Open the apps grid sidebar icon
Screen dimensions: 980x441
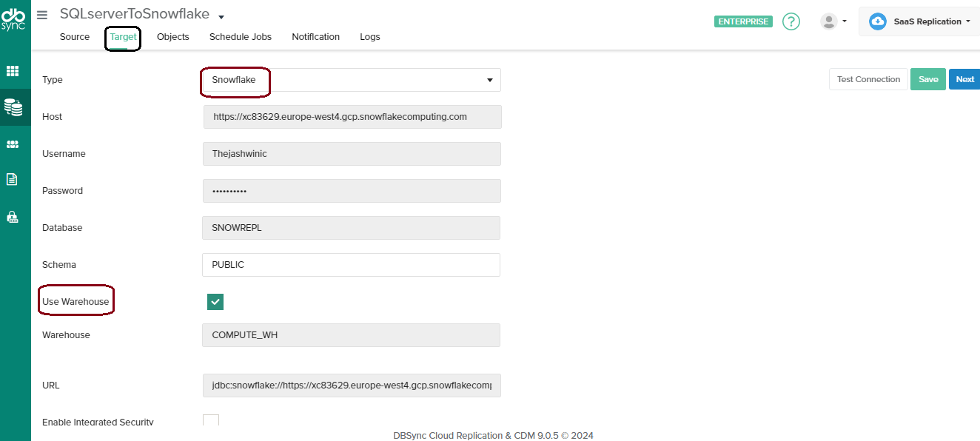pyautogui.click(x=13, y=71)
